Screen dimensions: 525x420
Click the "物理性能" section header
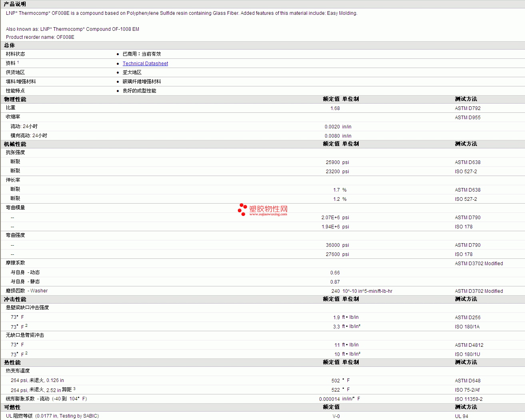coord(15,99)
